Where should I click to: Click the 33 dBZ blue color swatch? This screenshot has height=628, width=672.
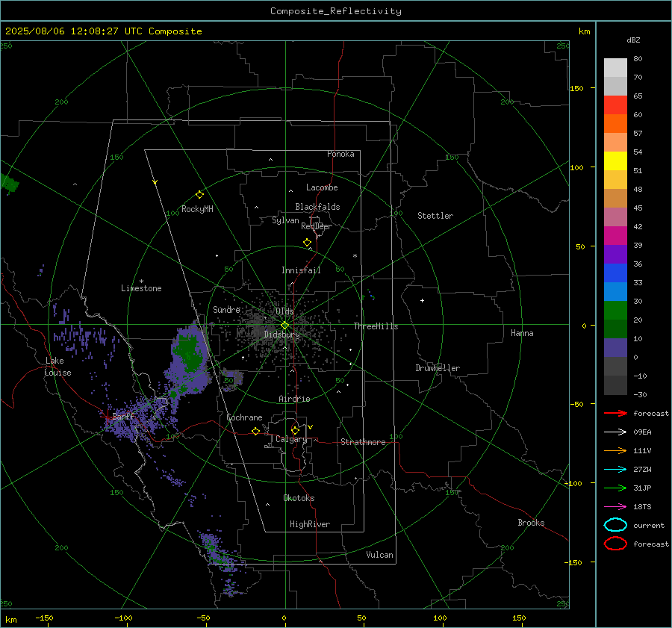click(x=615, y=273)
